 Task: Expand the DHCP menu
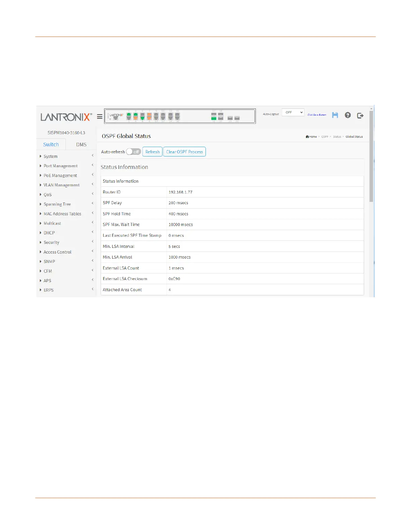[66, 233]
